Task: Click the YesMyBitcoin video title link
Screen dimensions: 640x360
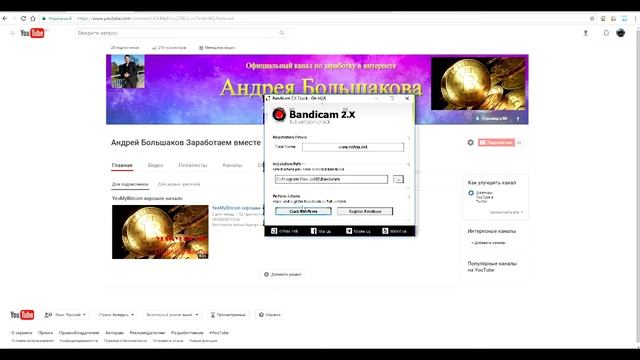Action: (x=236, y=208)
